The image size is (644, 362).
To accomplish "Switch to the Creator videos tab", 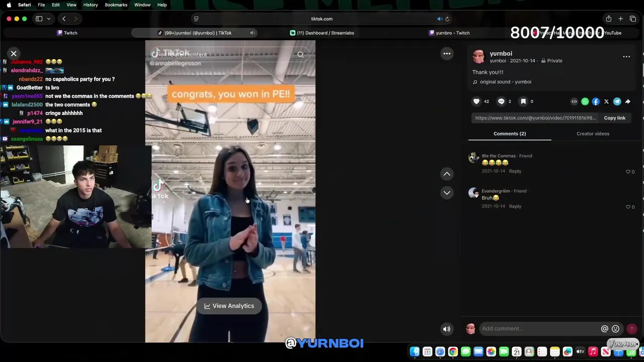I will (x=593, y=134).
